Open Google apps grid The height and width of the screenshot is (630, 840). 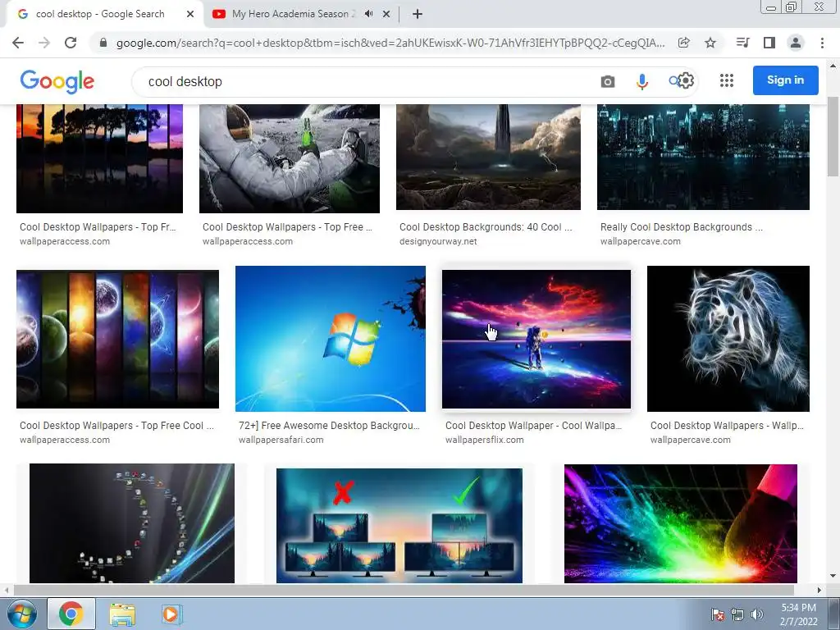pos(727,80)
